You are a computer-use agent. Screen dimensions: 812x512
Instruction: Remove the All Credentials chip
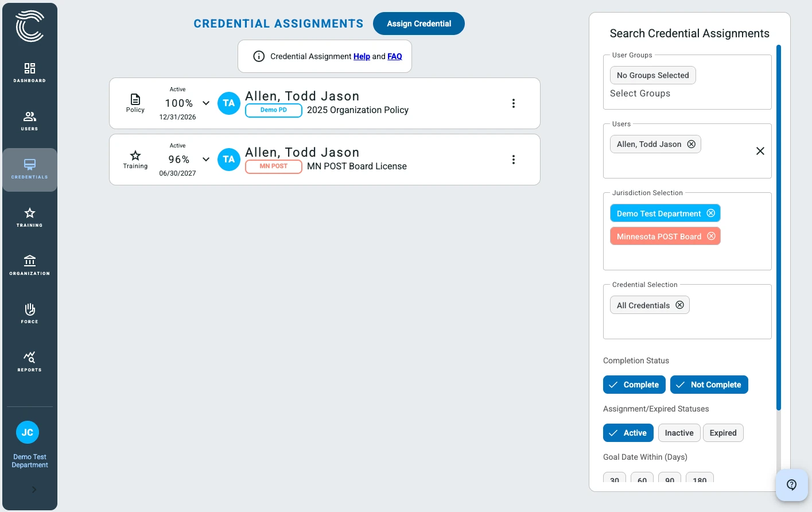[x=680, y=305]
